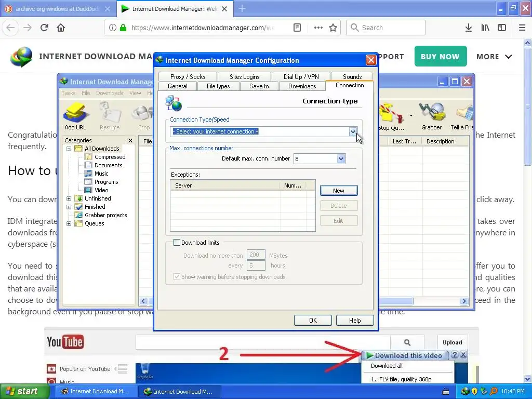Viewport: 532px width, 399px height.
Task: Click the Stop toolbar icon in IDM
Action: (143, 116)
